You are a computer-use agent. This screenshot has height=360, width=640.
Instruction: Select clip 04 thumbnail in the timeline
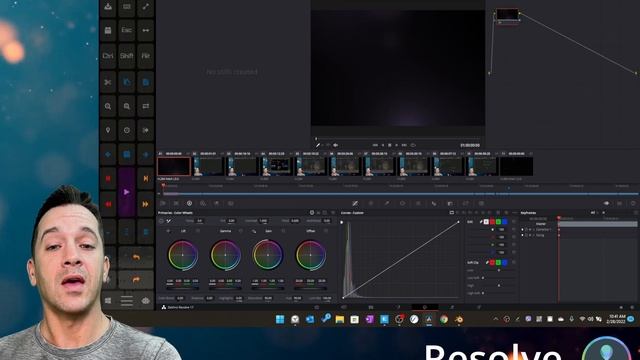click(x=277, y=166)
